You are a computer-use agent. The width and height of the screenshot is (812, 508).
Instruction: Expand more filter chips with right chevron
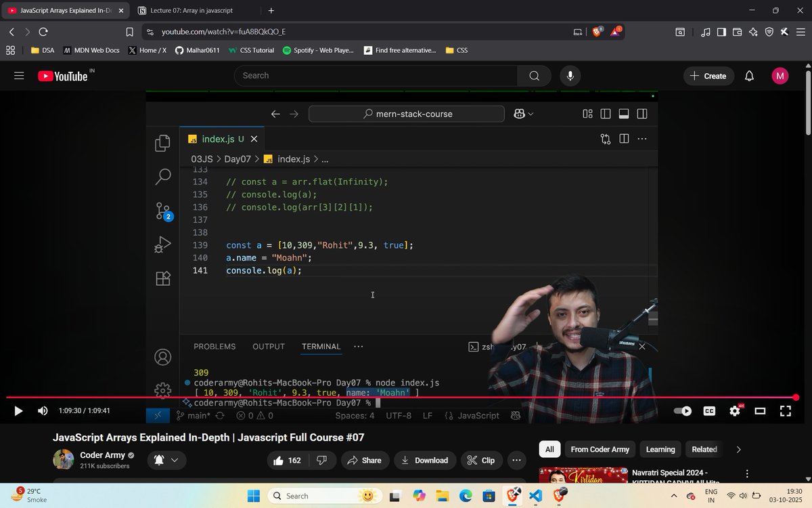point(738,449)
